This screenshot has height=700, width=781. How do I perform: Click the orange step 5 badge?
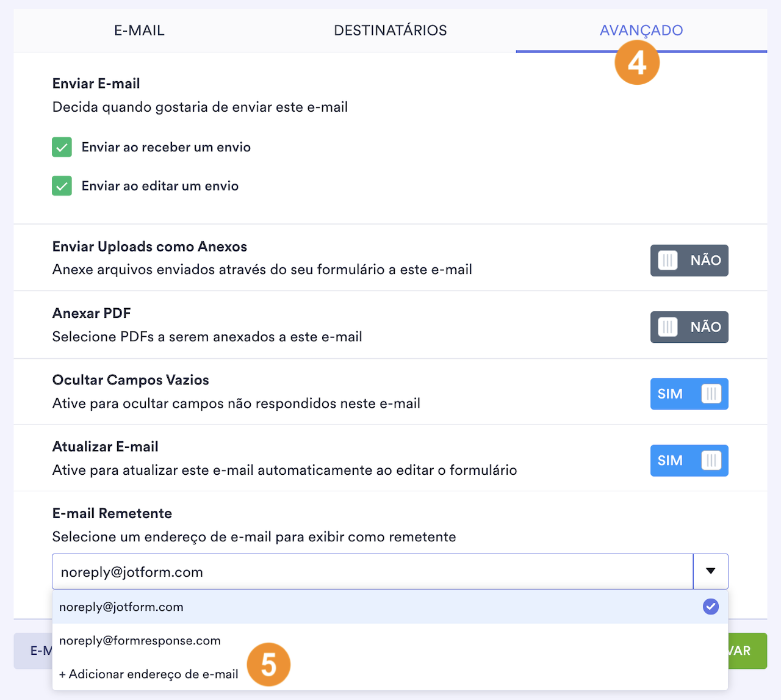(268, 664)
